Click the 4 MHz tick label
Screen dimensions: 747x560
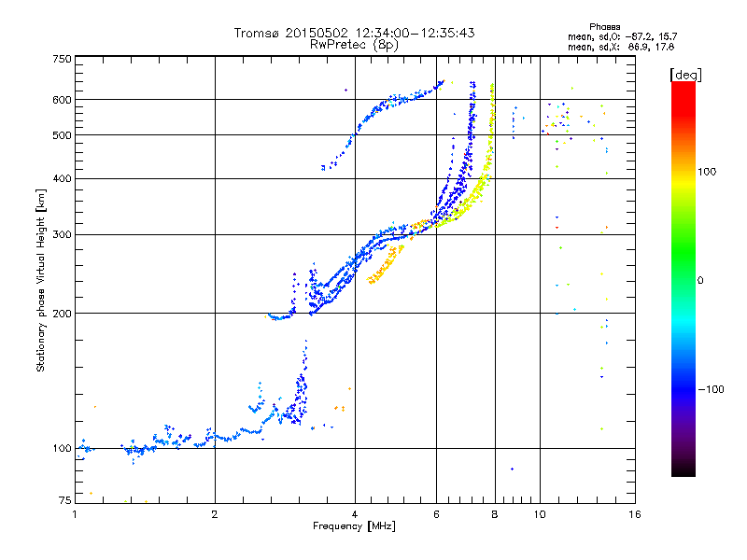[355, 514]
